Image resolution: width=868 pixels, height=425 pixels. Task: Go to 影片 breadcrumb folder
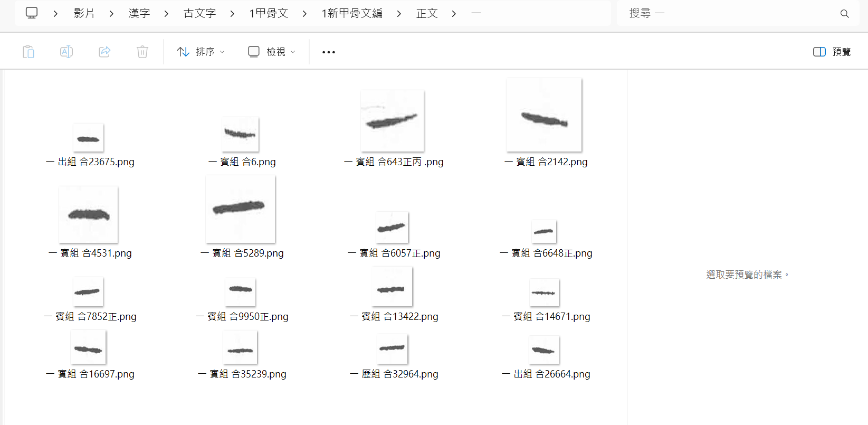click(84, 13)
